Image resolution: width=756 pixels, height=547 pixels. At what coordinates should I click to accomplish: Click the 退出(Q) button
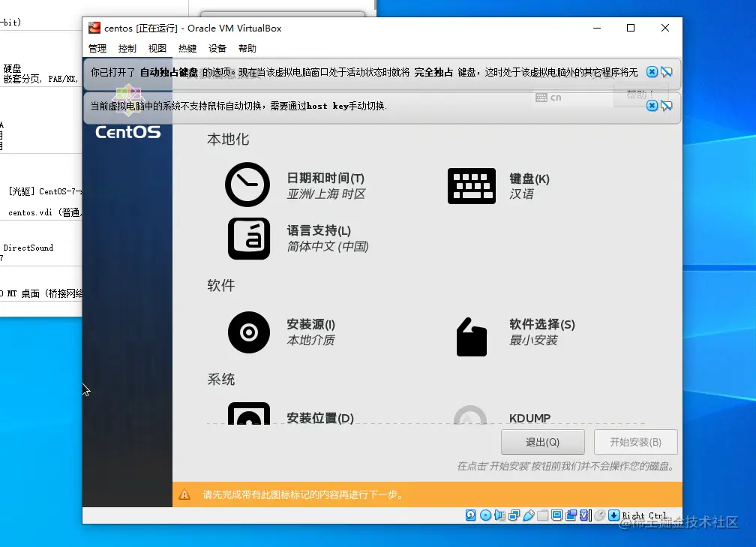tap(543, 443)
